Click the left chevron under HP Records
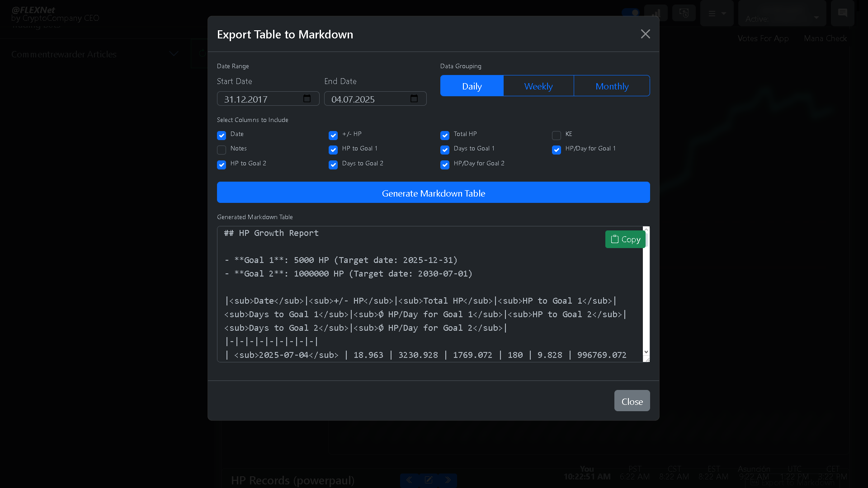Viewport: 868px width, 488px height. [x=409, y=480]
